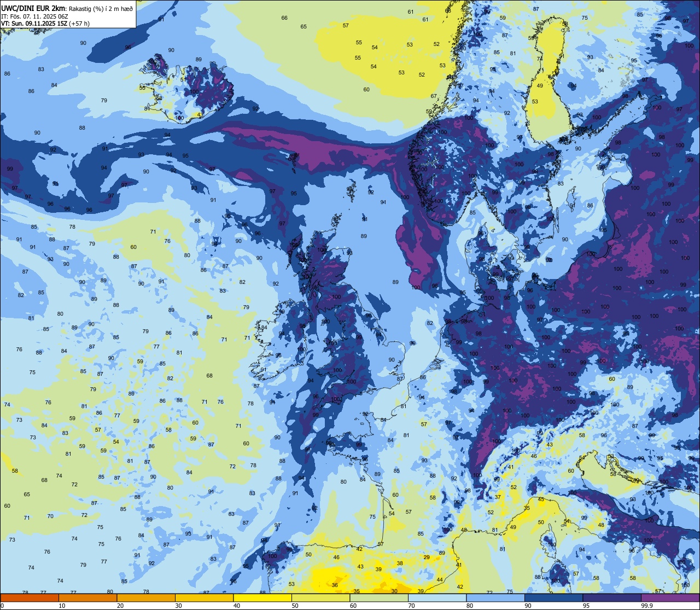Screen dimensions: 700x610
Task: Click the legend tick label 50
Action: [x=295, y=606]
